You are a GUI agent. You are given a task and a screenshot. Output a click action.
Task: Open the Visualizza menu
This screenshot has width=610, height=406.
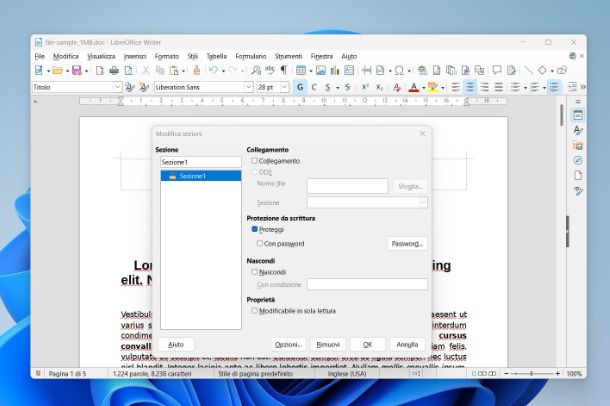(x=101, y=56)
